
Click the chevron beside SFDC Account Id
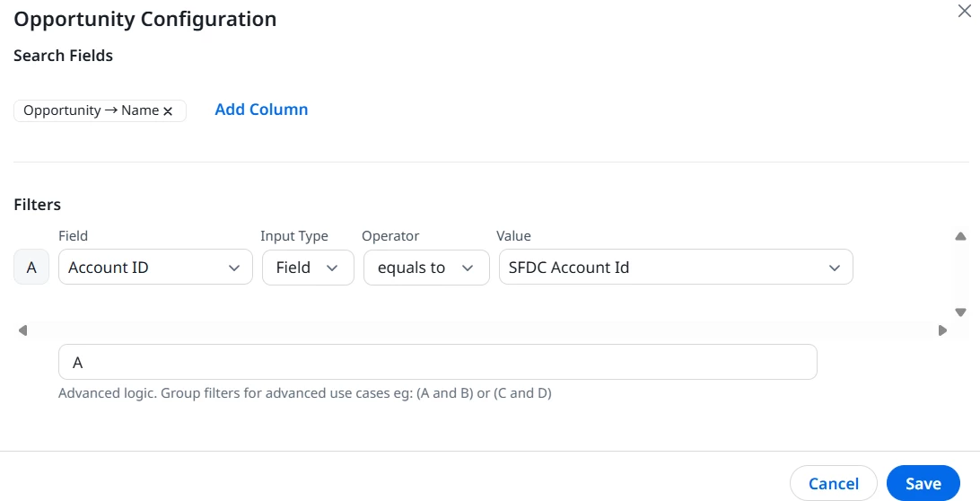835,268
